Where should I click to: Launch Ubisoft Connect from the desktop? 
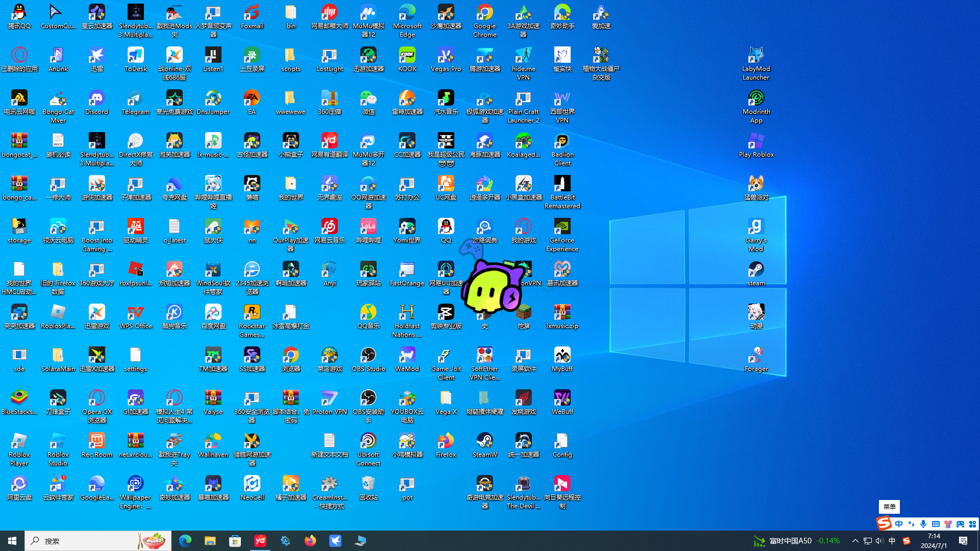[x=368, y=449]
